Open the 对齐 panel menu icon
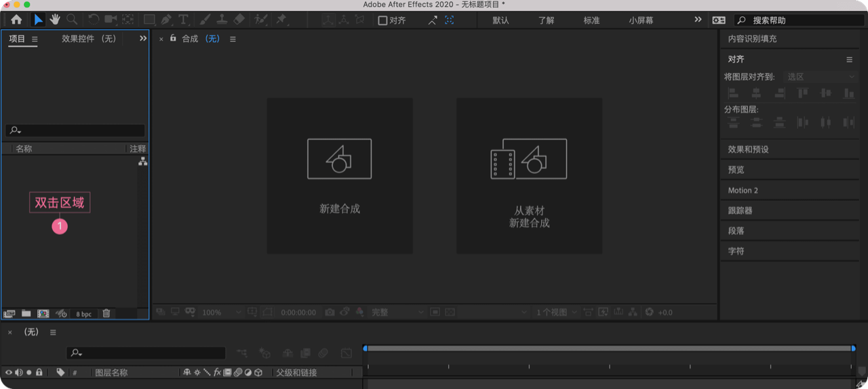This screenshot has height=389, width=868. (x=849, y=60)
